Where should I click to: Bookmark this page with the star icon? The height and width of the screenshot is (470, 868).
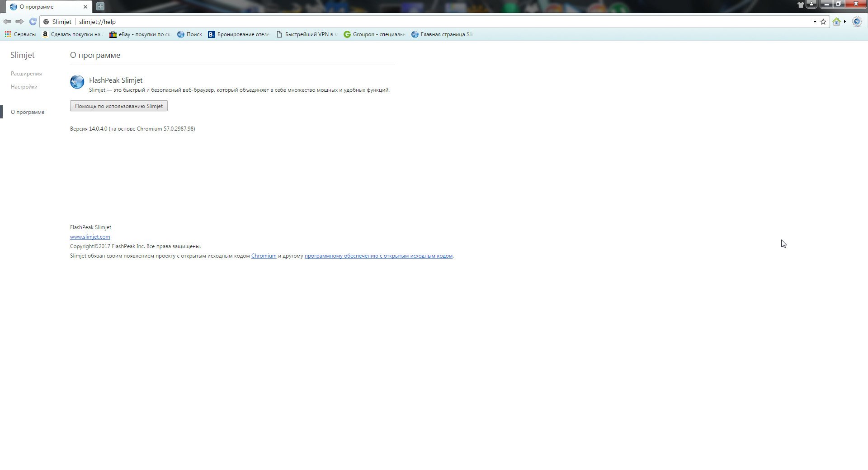823,22
